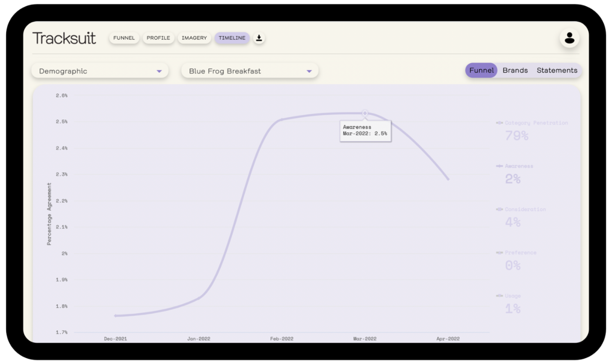Screen dimensions: 609x364
Task: Switch chart to Statements view
Action: coord(557,70)
